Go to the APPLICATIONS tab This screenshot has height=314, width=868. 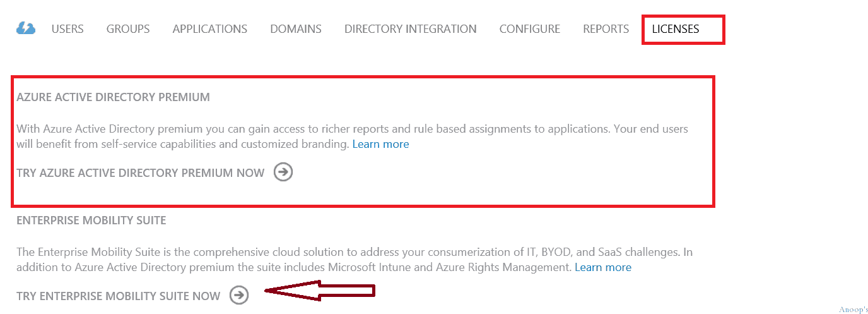[x=210, y=29]
